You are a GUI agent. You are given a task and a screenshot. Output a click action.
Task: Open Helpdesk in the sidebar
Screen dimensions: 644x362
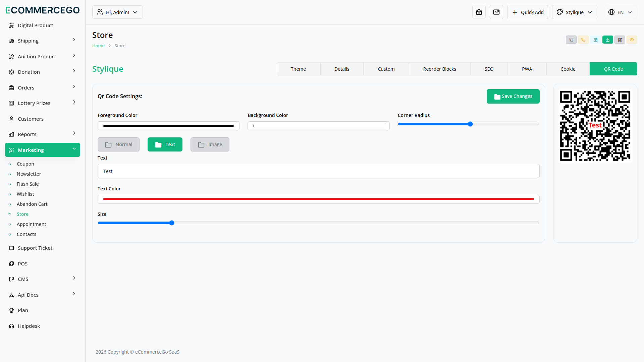tap(43, 326)
